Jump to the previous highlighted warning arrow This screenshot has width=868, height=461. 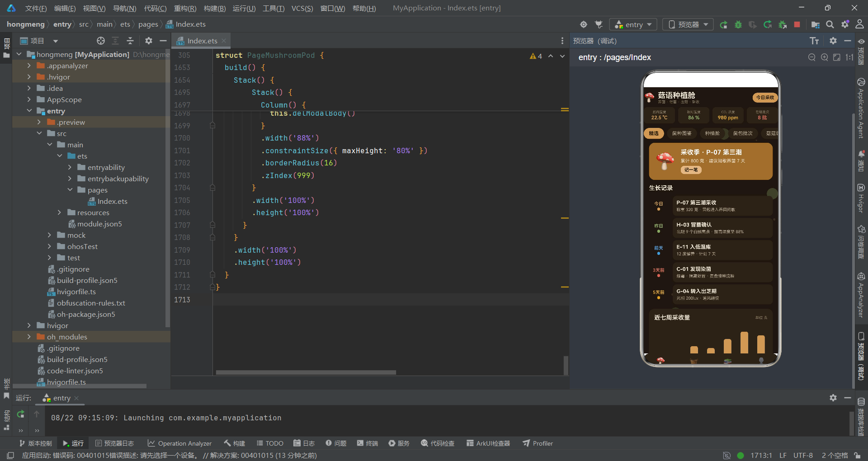click(x=551, y=56)
